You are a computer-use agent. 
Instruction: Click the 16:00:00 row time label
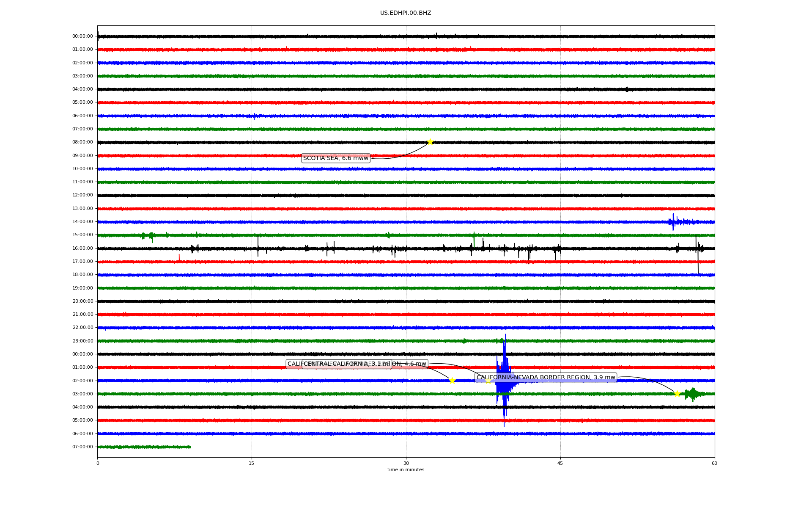tap(82, 248)
